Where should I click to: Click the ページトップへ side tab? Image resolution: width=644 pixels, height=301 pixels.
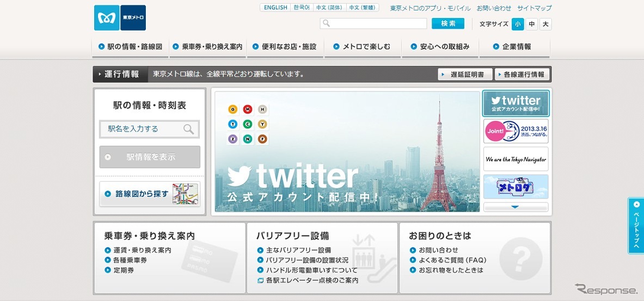click(x=636, y=226)
